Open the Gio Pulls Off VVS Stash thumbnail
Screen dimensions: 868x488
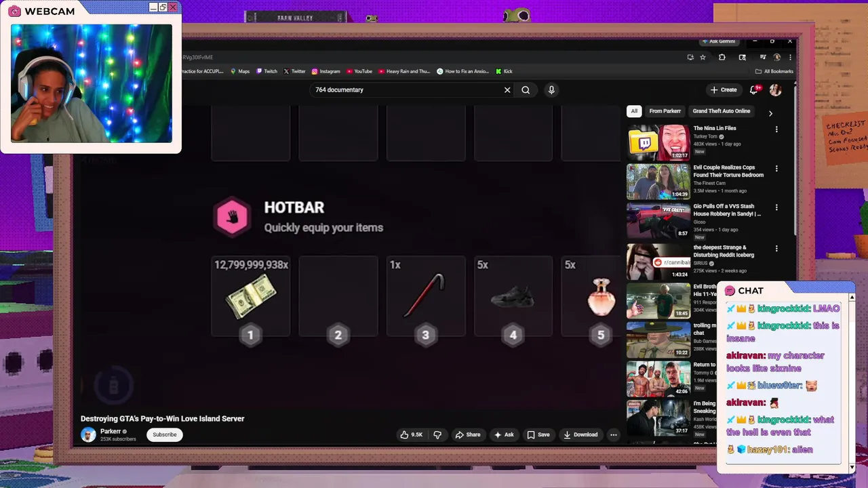pyautogui.click(x=658, y=221)
